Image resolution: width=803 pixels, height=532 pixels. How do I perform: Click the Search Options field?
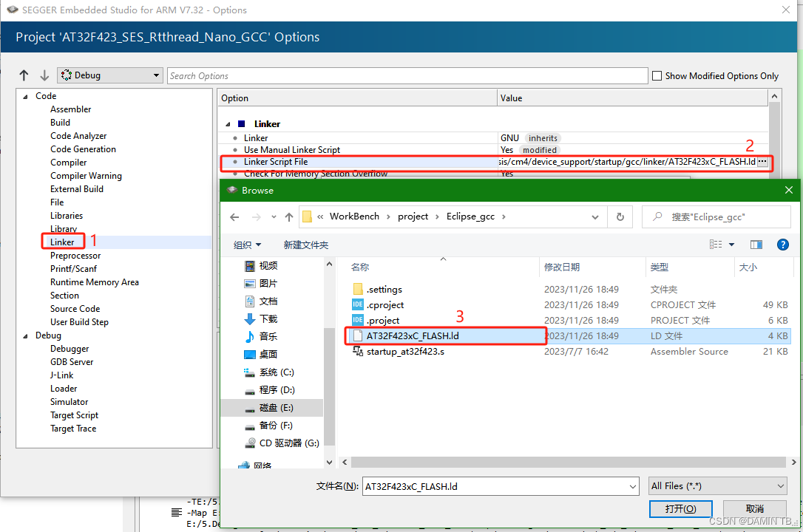(407, 75)
